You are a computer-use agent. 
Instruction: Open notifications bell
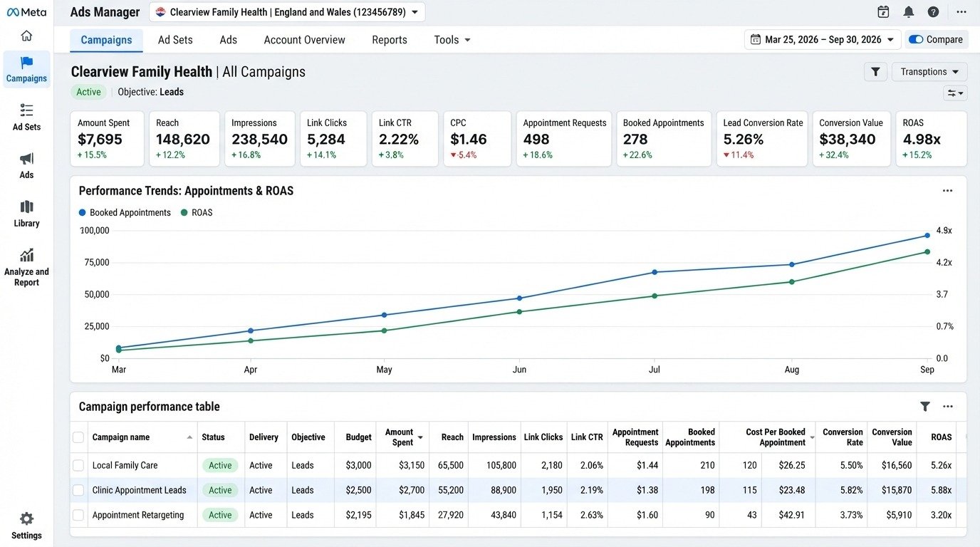click(908, 12)
